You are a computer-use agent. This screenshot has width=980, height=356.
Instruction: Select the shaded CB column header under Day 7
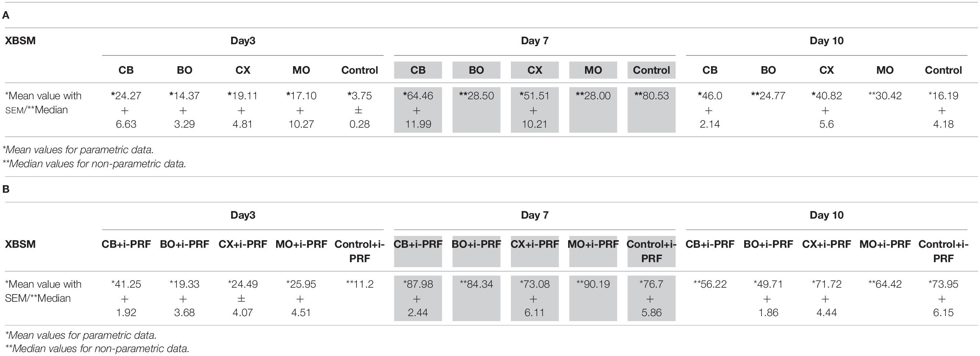click(418, 70)
